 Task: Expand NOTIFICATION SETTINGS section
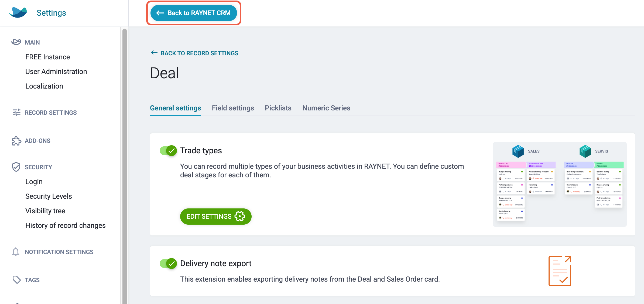click(59, 252)
